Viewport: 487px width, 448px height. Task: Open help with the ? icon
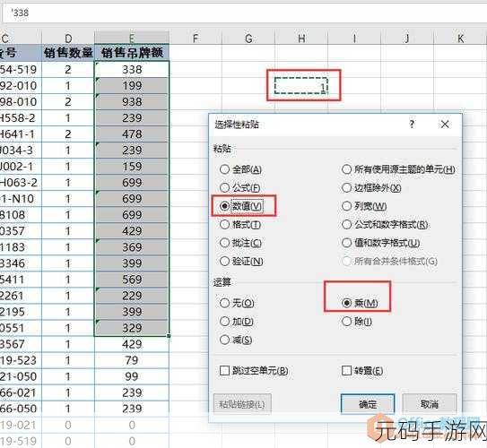click(x=412, y=125)
